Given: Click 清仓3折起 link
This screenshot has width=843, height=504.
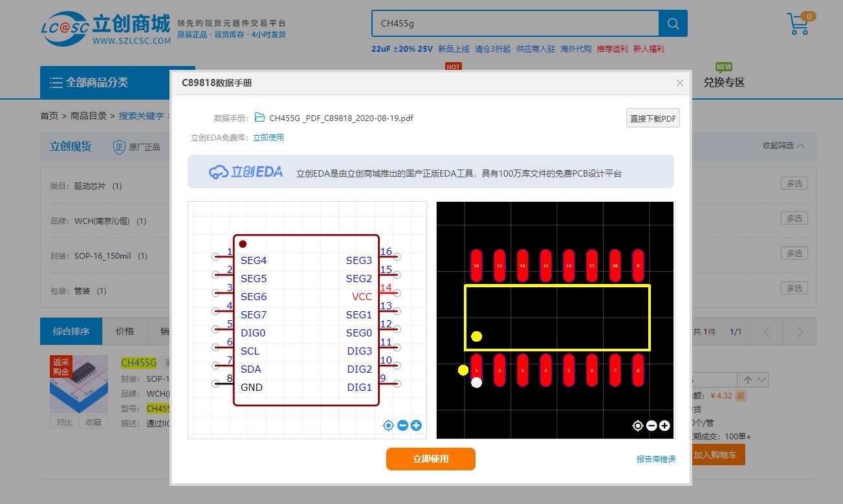Looking at the screenshot, I should (492, 49).
